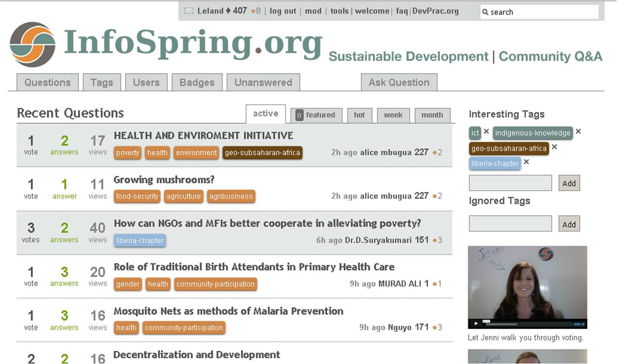The width and height of the screenshot is (617, 364).
Task: Click indigenous-knowledge tag in Interesting Tags
Action: (x=533, y=133)
